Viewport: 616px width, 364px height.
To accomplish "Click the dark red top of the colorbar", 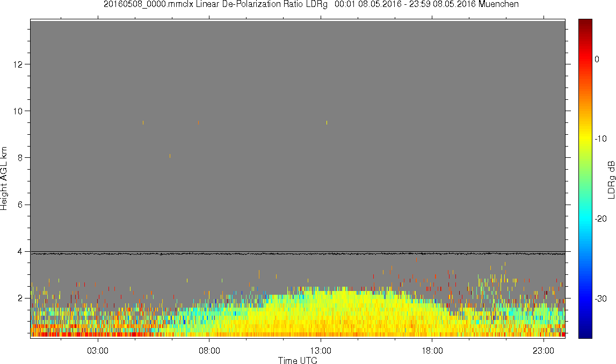I will pos(585,23).
